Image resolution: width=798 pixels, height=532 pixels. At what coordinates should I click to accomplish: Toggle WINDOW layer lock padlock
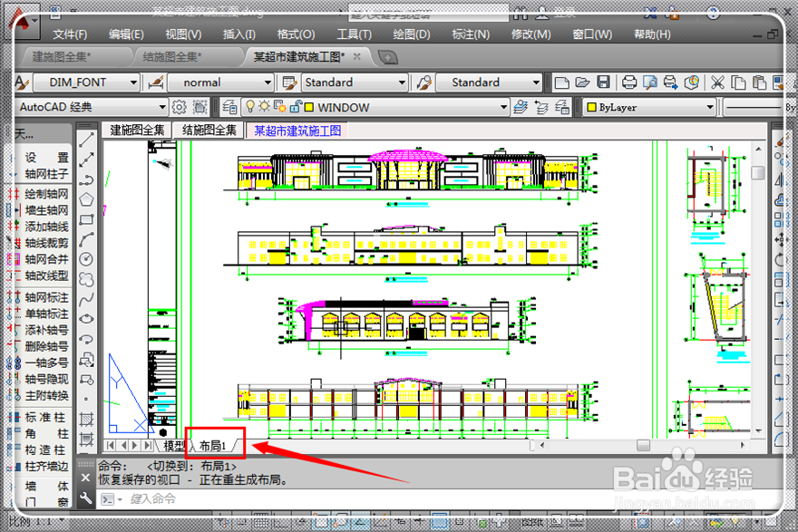(x=296, y=107)
